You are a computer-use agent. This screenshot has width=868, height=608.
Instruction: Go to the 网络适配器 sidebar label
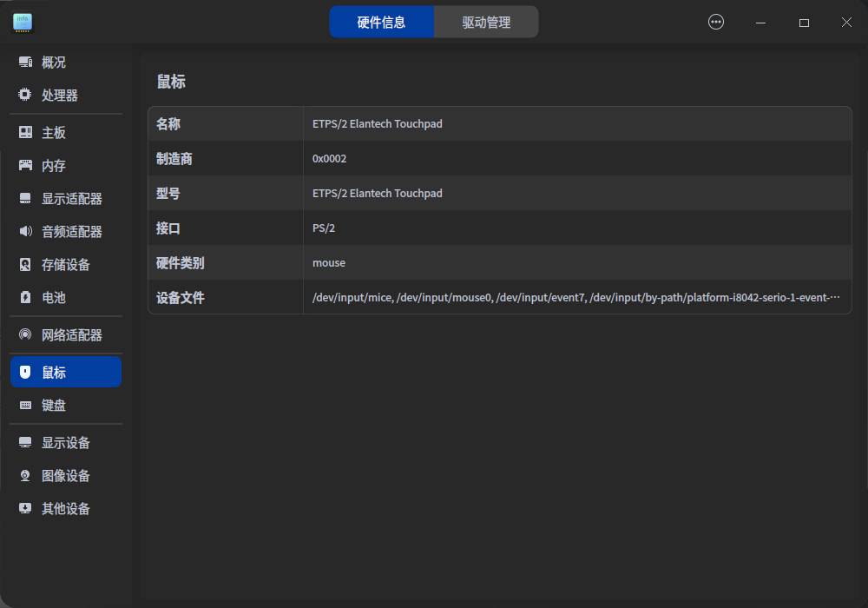(x=72, y=335)
